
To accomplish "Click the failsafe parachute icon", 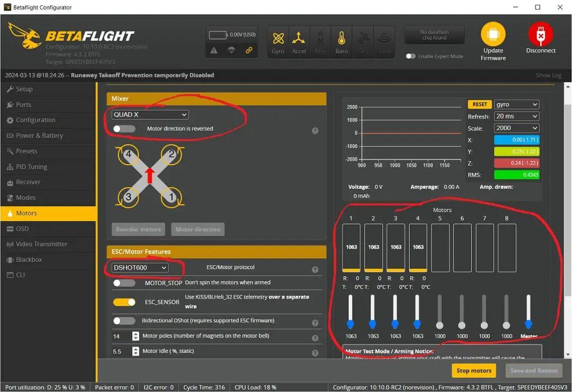I will pos(231,50).
